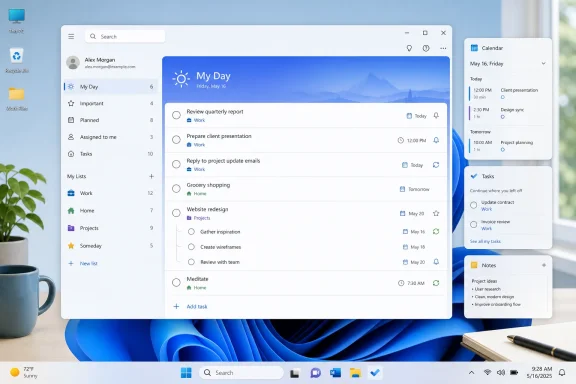Viewport: 576px width, 384px height.
Task: Open the Important list in sidebar
Action: click(111, 104)
